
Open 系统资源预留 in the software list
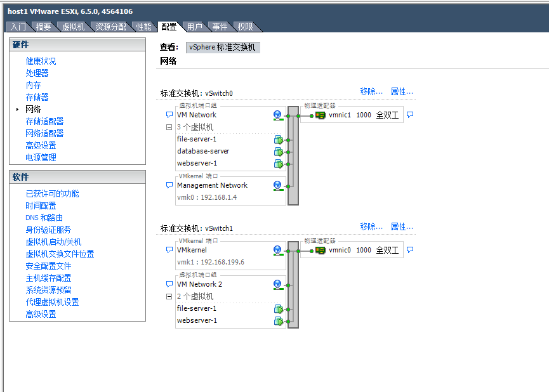pyautogui.click(x=48, y=290)
